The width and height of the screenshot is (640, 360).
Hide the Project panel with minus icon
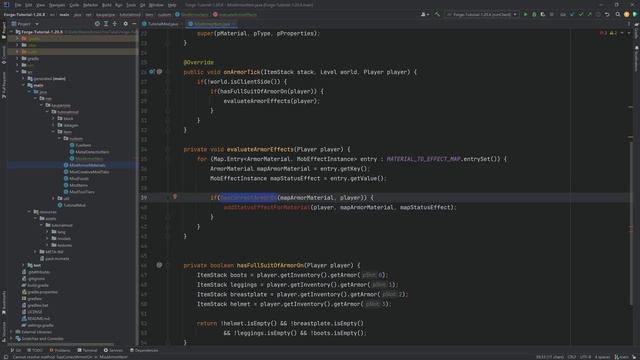click(x=134, y=24)
